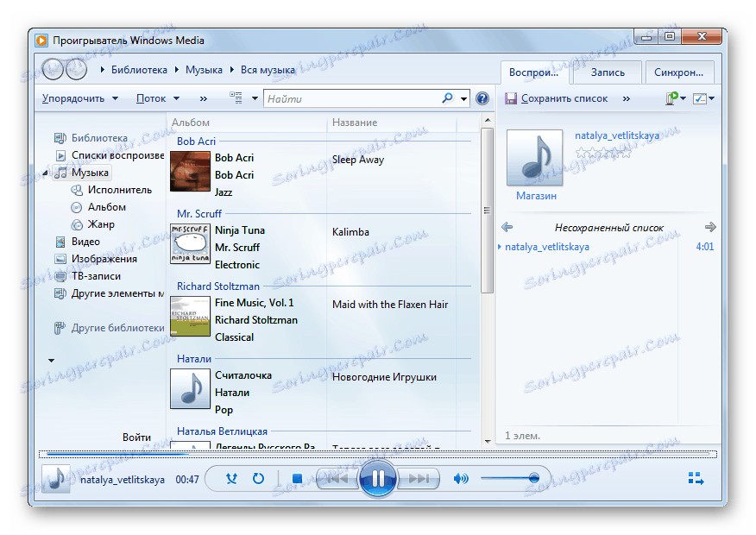The image size is (756, 535).
Task: Click the save list floppy icon
Action: tap(511, 99)
